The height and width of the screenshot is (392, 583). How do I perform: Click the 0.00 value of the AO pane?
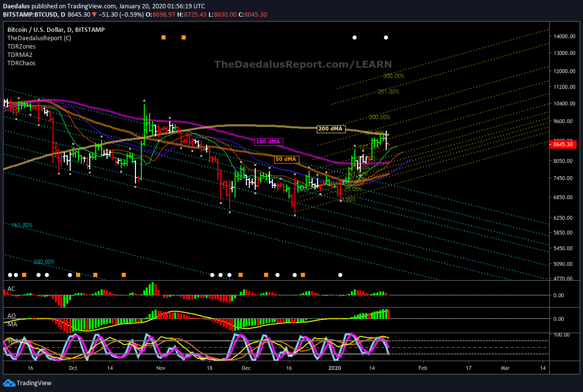559,319
